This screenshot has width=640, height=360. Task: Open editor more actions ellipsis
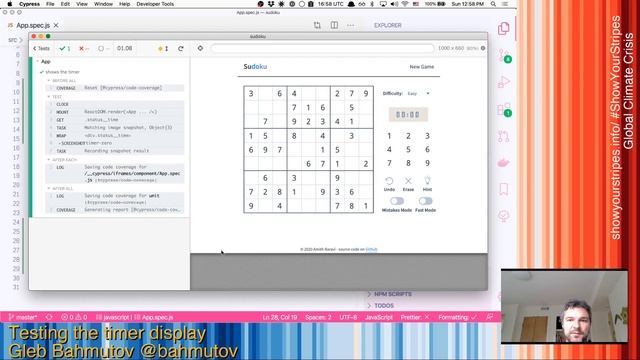[x=351, y=25]
